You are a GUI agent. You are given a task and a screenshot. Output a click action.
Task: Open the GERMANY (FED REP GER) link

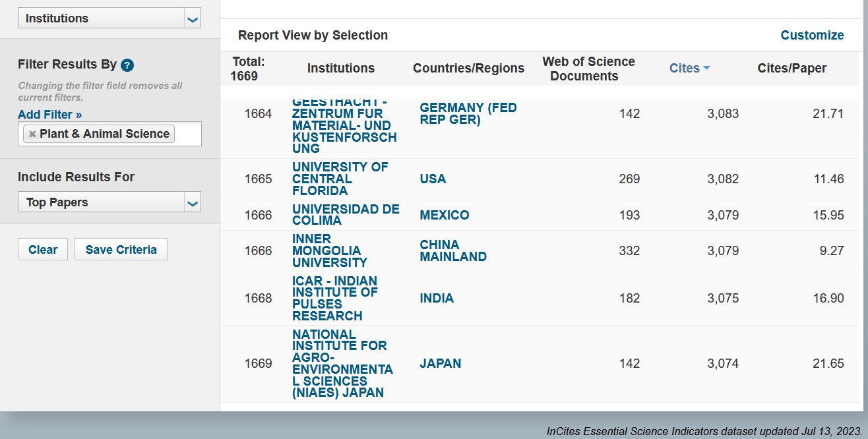point(468,113)
